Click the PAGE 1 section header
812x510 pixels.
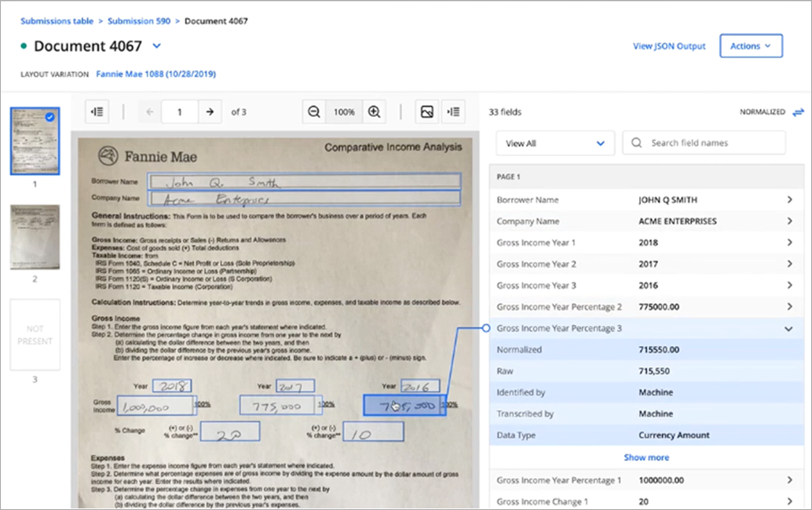pyautogui.click(x=647, y=177)
